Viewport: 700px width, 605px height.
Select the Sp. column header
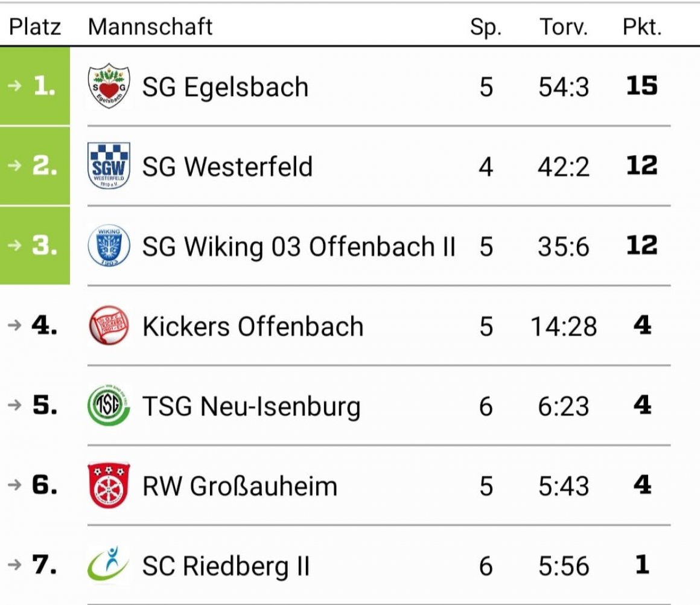[486, 27]
